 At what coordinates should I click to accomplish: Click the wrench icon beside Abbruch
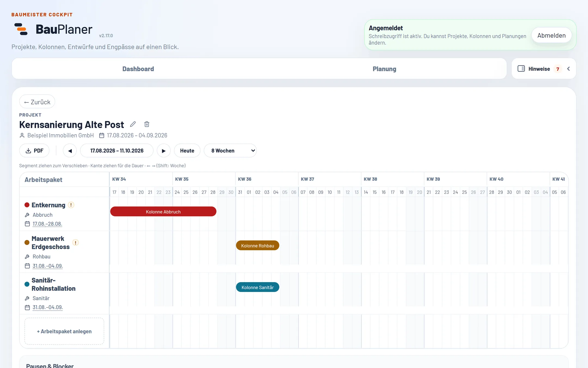27,215
